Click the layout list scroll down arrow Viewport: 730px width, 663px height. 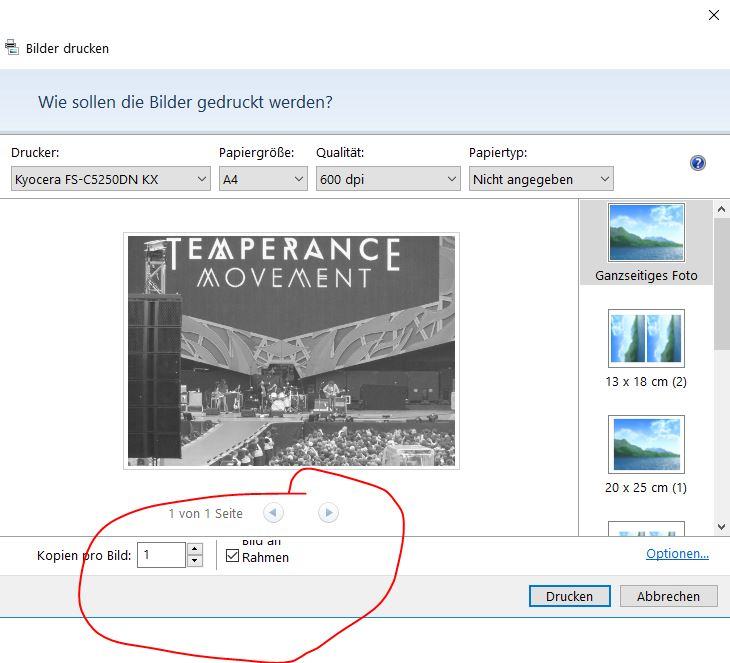click(x=721, y=527)
